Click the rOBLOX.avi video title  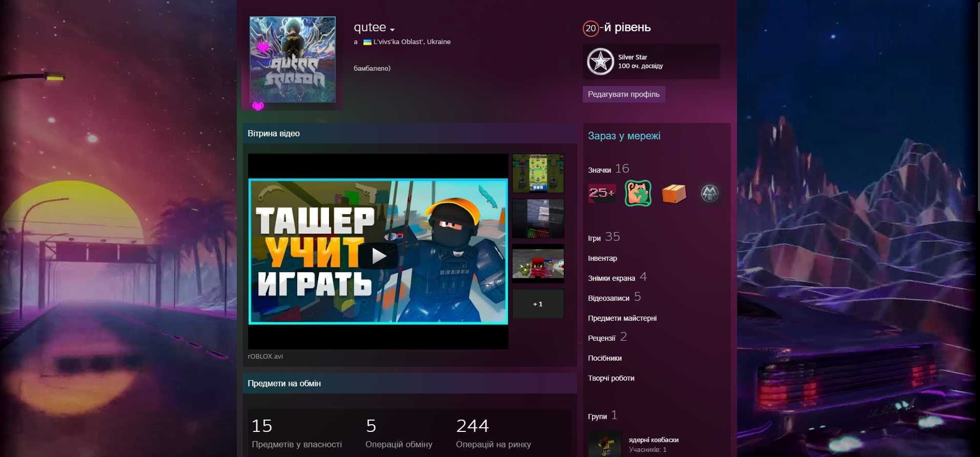click(x=265, y=357)
